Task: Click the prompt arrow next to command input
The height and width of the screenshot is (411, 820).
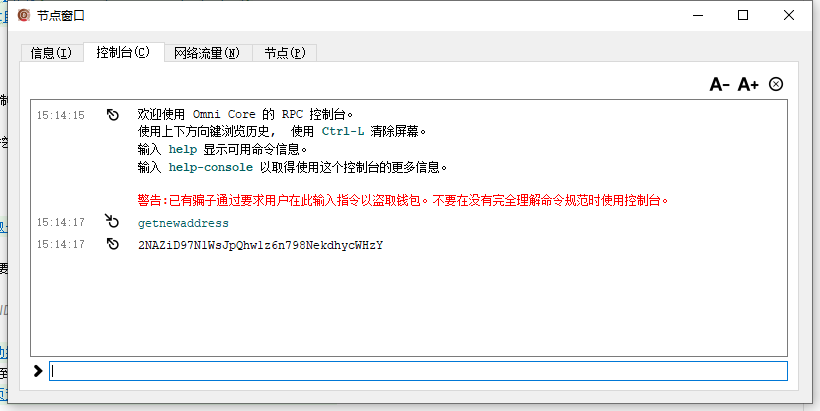Action: click(38, 371)
